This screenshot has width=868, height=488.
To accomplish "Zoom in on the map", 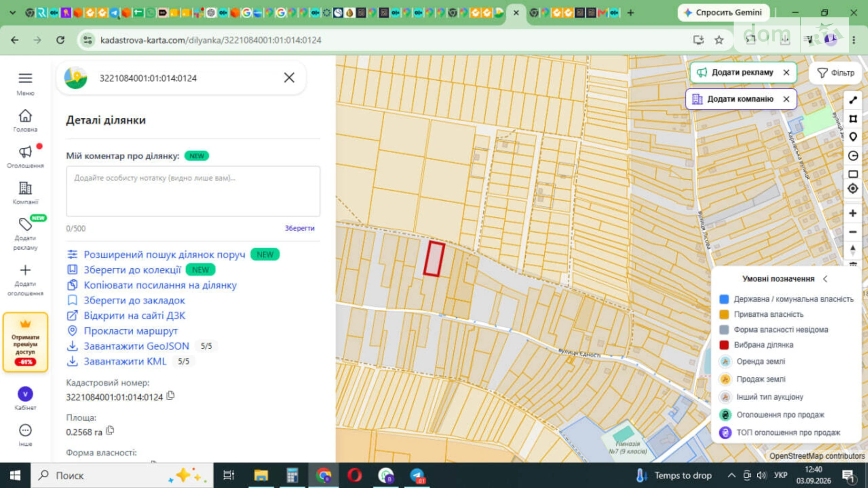I will (853, 213).
